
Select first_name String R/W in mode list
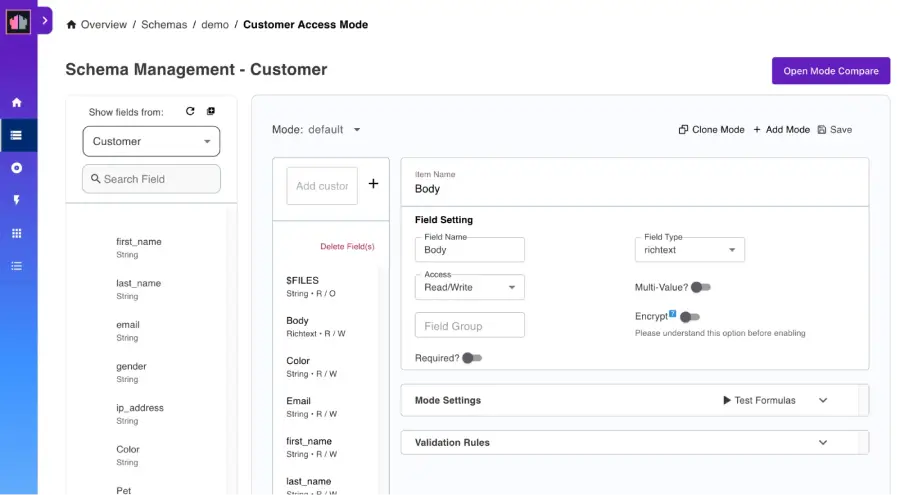pyautogui.click(x=312, y=447)
